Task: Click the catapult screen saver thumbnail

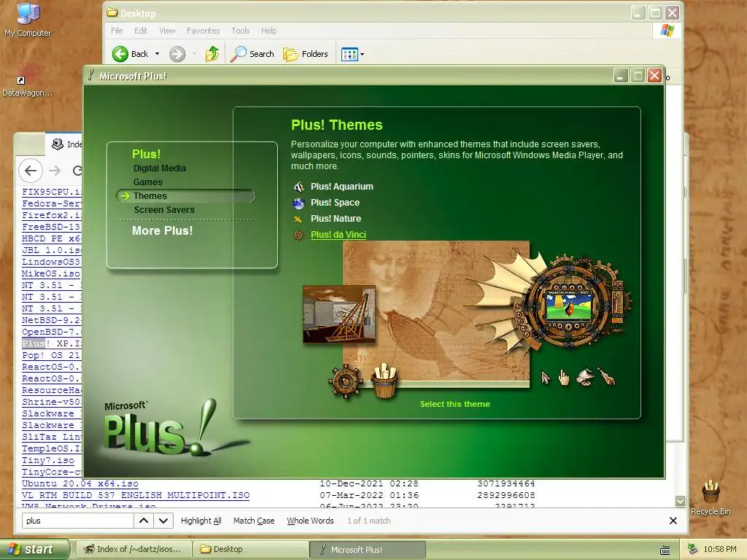Action: click(x=339, y=314)
